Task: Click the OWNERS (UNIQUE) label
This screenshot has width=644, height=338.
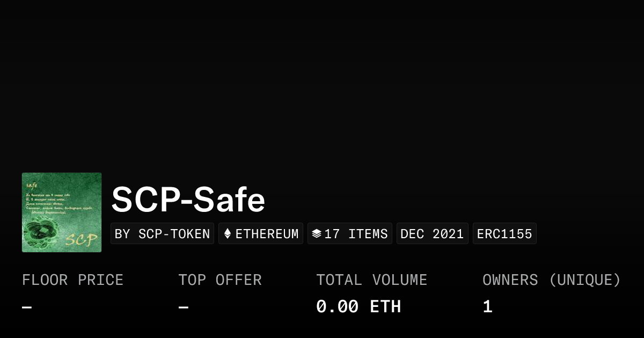Action: click(551, 280)
